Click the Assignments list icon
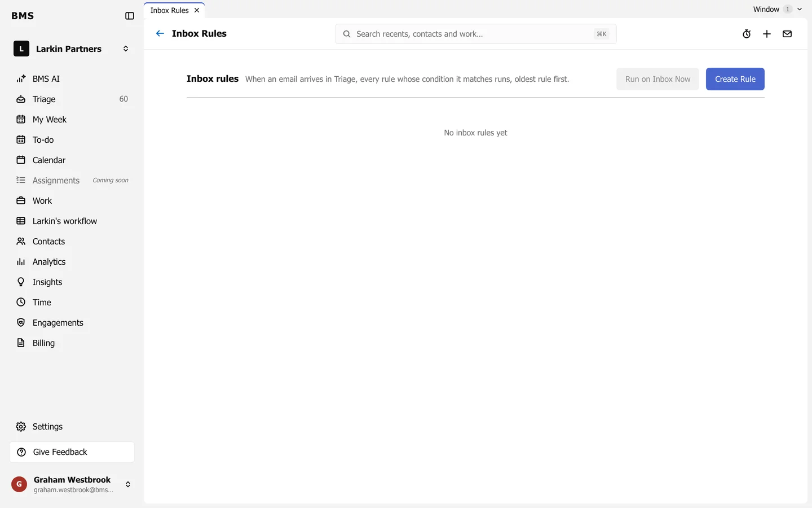The height and width of the screenshot is (508, 812). coord(21,181)
